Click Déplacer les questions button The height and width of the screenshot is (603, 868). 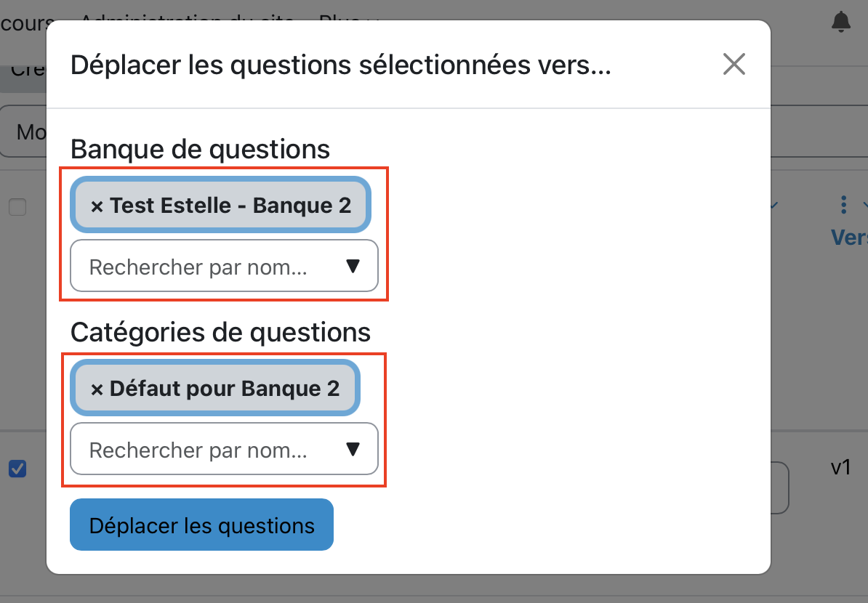click(201, 525)
